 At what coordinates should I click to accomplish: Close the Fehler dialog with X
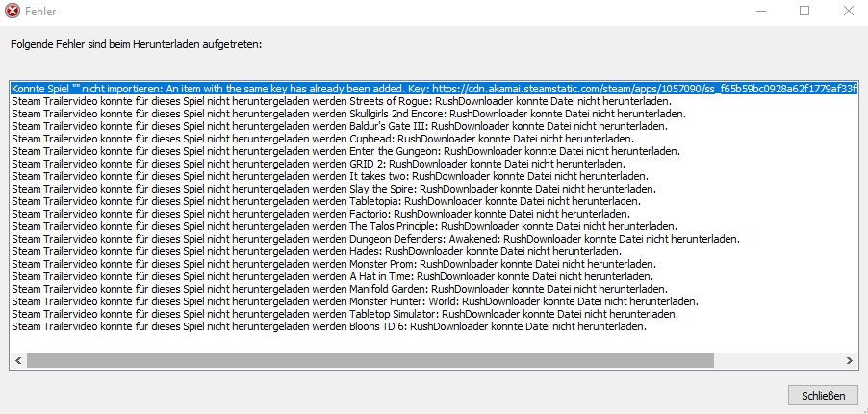848,12
